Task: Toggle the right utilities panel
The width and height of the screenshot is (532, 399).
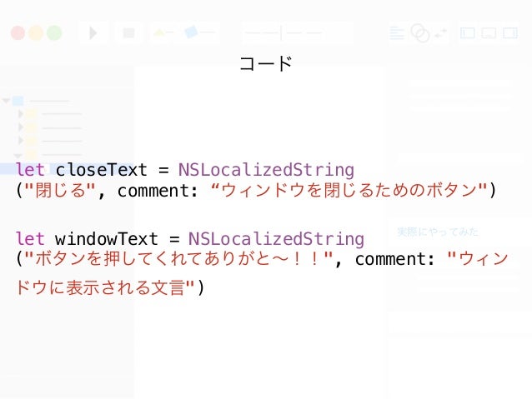Action: [x=510, y=32]
